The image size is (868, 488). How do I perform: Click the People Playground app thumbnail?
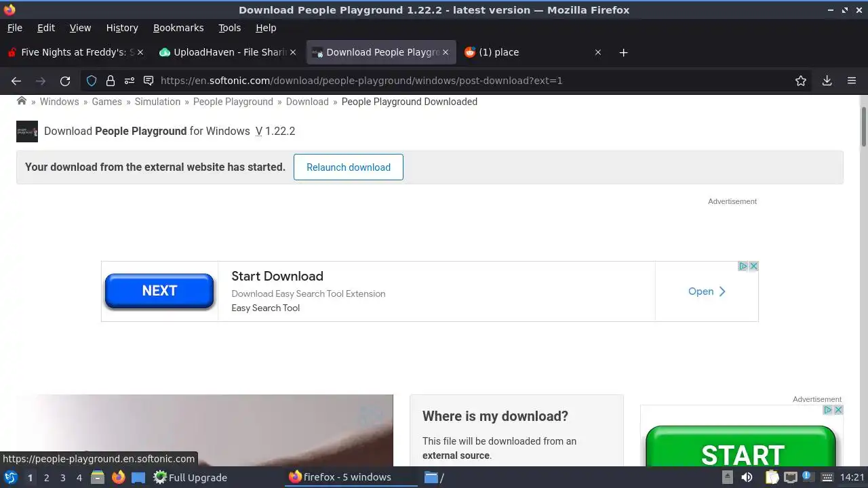pos(27,131)
